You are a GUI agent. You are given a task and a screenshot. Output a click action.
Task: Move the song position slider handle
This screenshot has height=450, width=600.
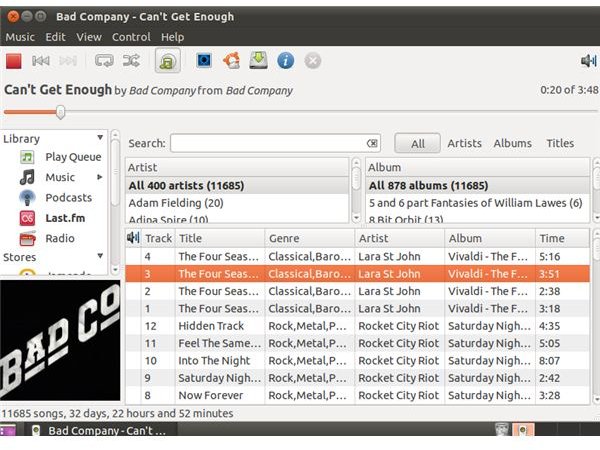[60, 112]
